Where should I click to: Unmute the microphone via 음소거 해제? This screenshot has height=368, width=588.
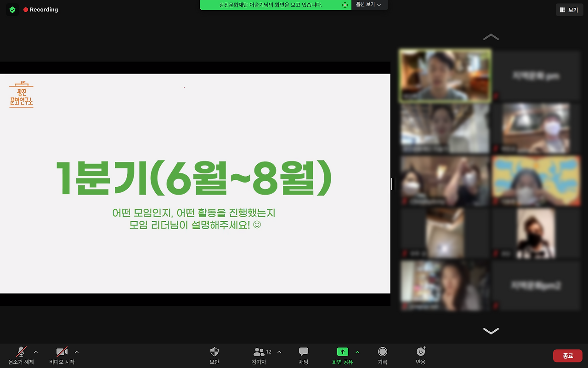[x=21, y=356]
